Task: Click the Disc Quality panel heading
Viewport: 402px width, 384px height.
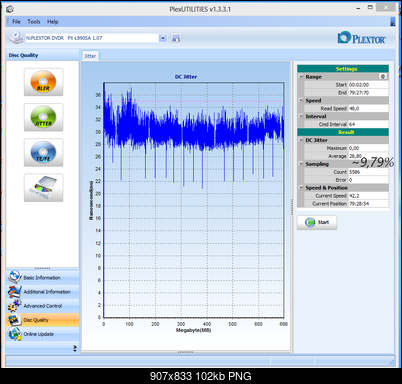Action: 23,55
